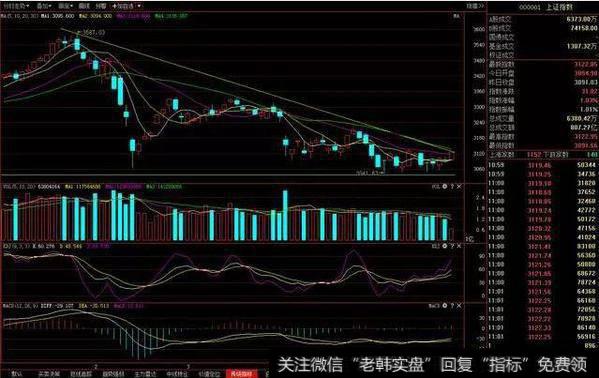Screen dimensions: 599x378
Task: Click the 下跌家数 declining count label
Action: (x=556, y=155)
